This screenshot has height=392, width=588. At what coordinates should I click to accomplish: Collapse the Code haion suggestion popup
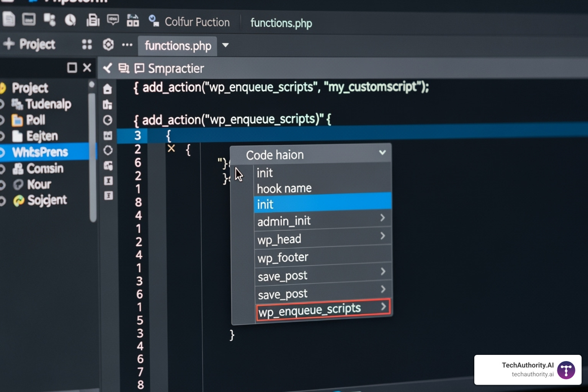[x=382, y=152]
